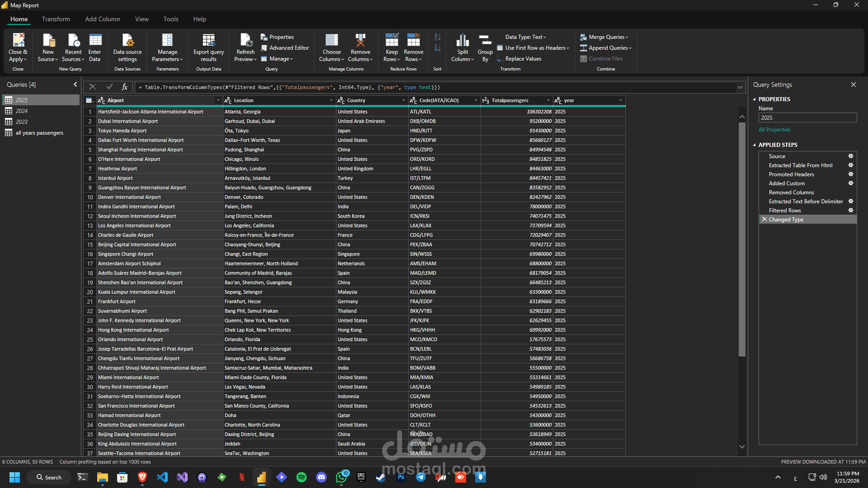Screen dimensions: 868x488
Task: Click the Group By icon
Action: (485, 41)
